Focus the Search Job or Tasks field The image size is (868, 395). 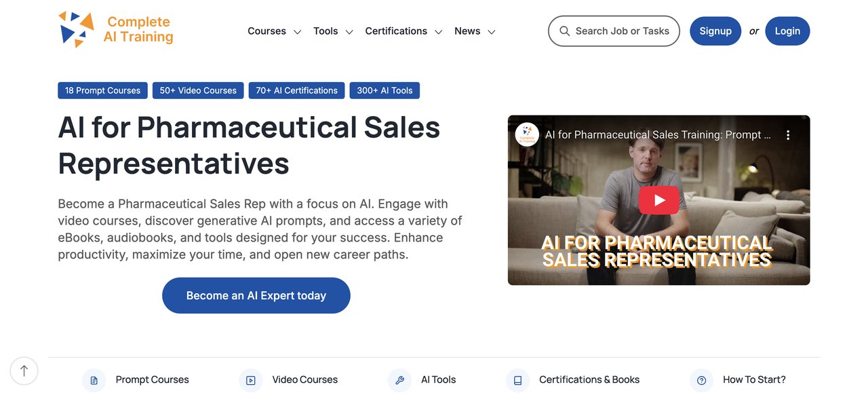pos(614,31)
